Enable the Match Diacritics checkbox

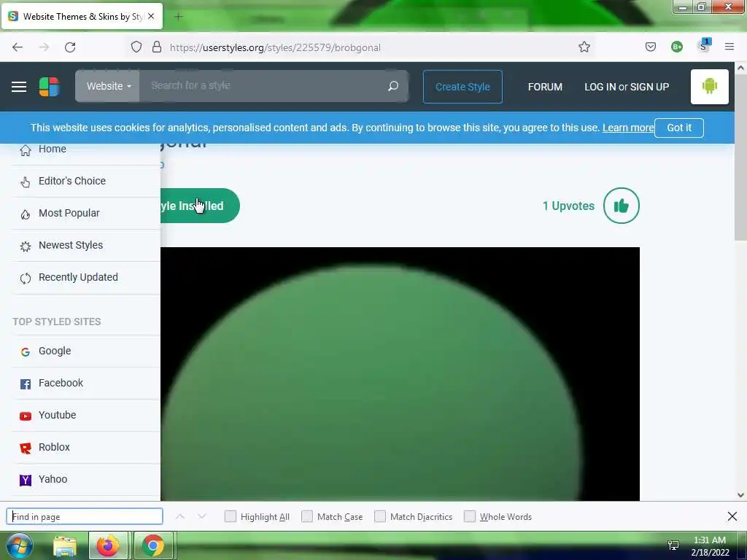pyautogui.click(x=380, y=516)
